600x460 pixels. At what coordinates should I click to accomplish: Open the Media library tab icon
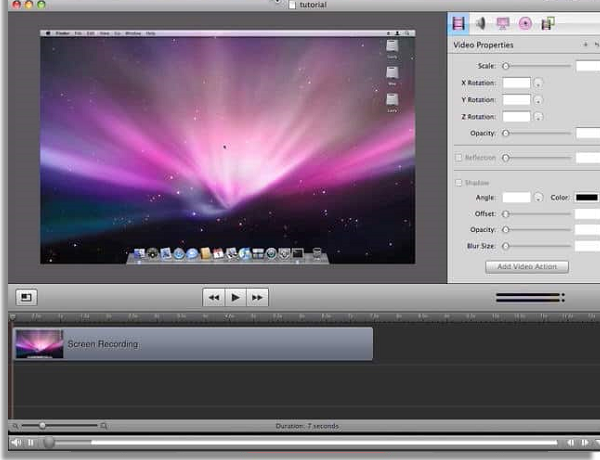548,23
